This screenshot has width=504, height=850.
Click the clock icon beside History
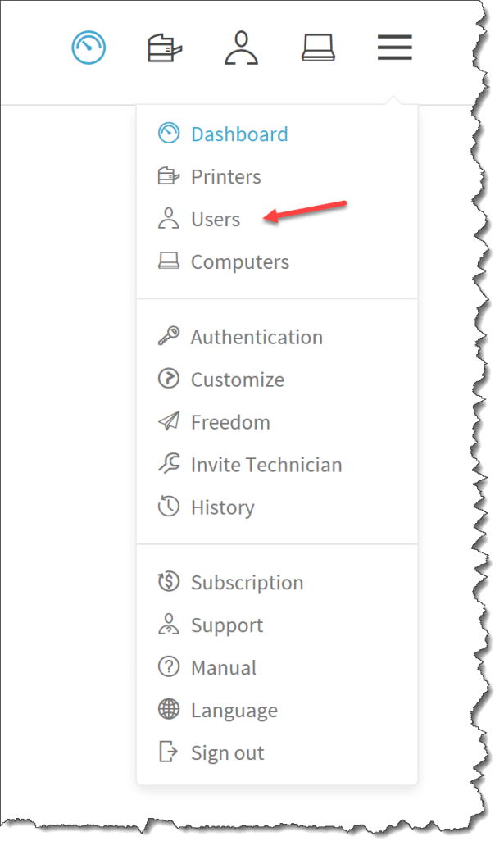click(x=169, y=507)
